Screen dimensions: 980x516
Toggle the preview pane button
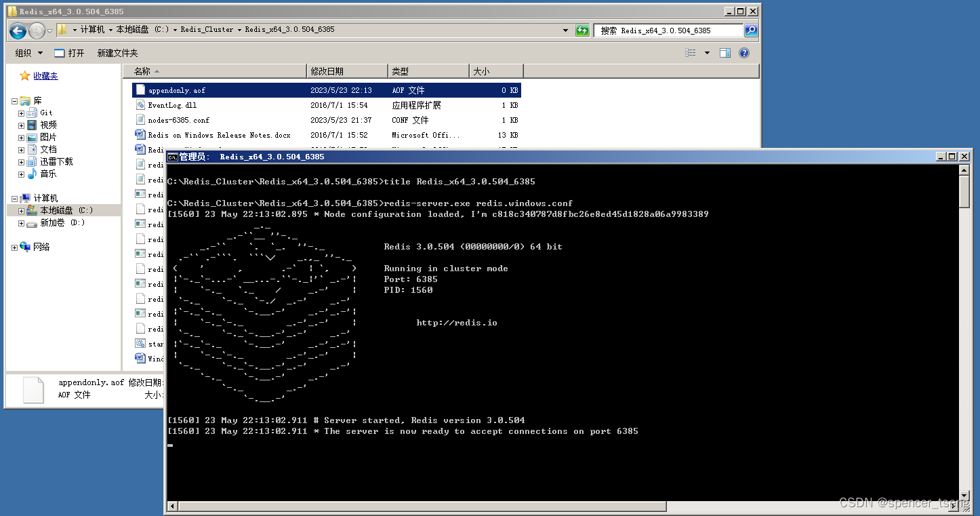tap(724, 52)
